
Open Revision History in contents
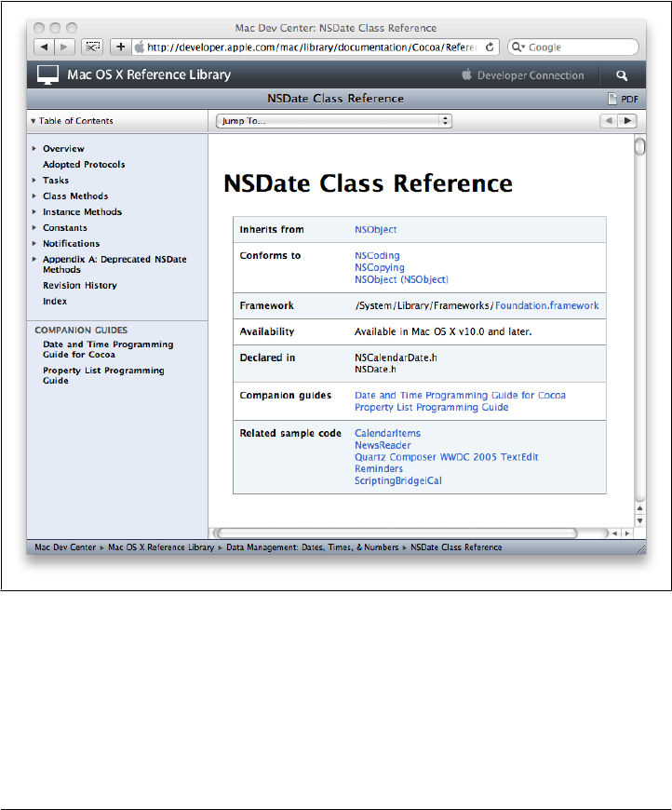click(x=79, y=285)
